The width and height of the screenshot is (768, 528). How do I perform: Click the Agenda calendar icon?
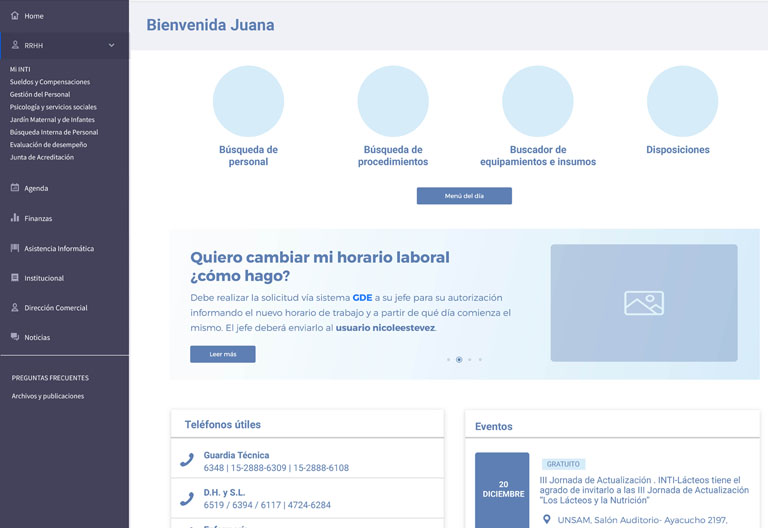15,188
